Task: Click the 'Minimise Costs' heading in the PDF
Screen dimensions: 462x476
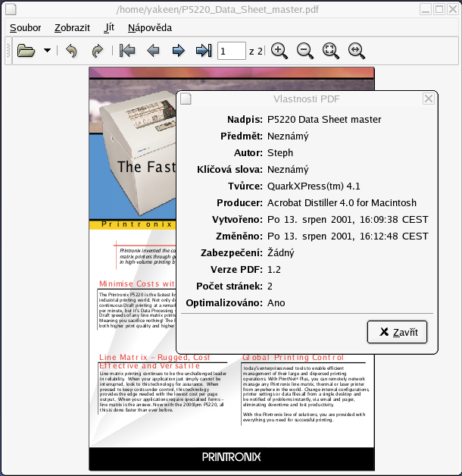Action: pyautogui.click(x=137, y=283)
